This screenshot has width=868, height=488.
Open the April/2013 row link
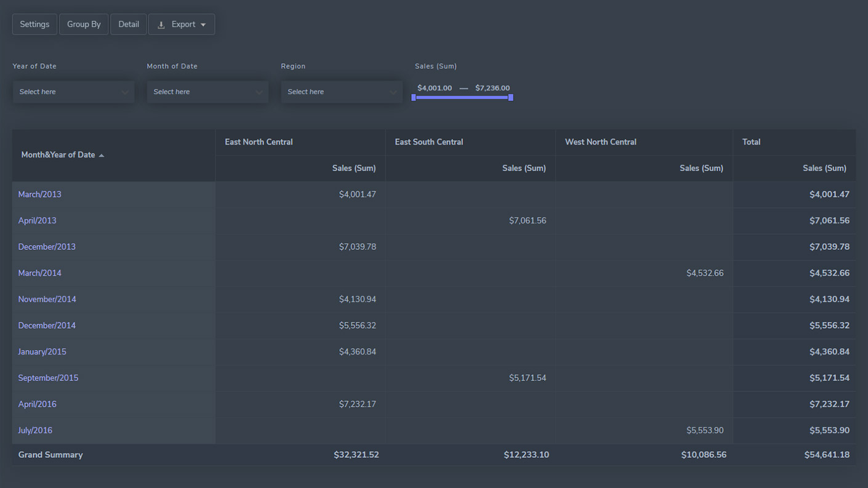38,221
